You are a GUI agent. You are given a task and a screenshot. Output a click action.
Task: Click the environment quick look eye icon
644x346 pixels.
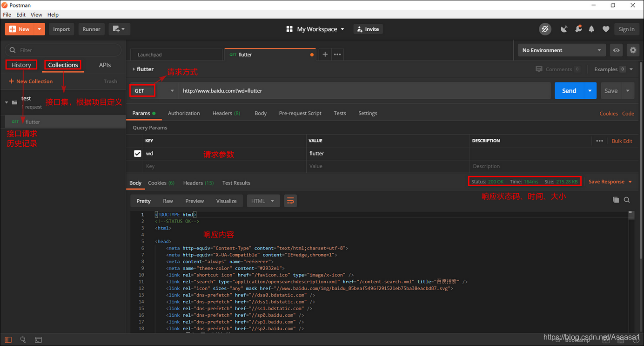[617, 50]
